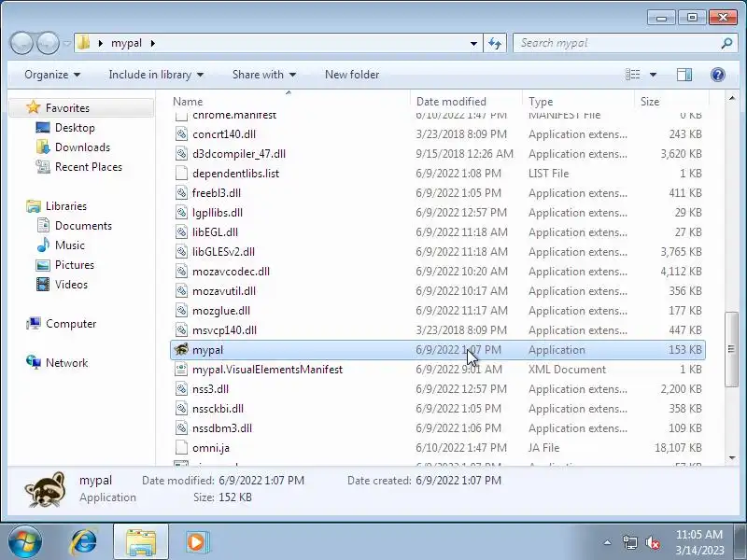Open the Videos library
747x560 pixels.
[71, 285]
